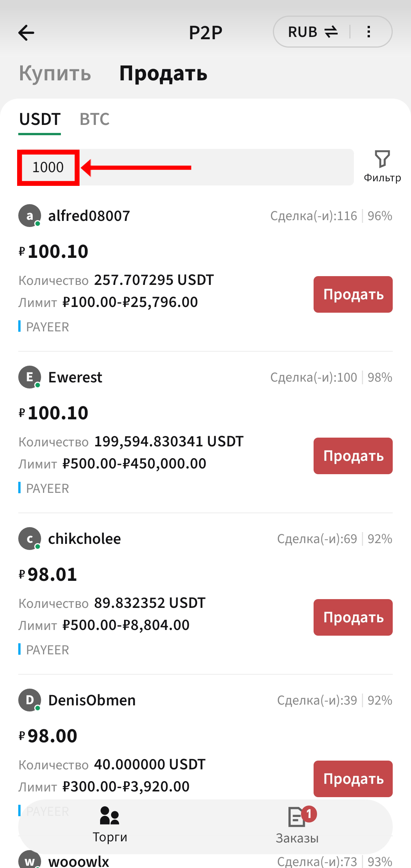Viewport: 411px width, 868px height.
Task: Tap the back arrow icon
Action: point(26,32)
